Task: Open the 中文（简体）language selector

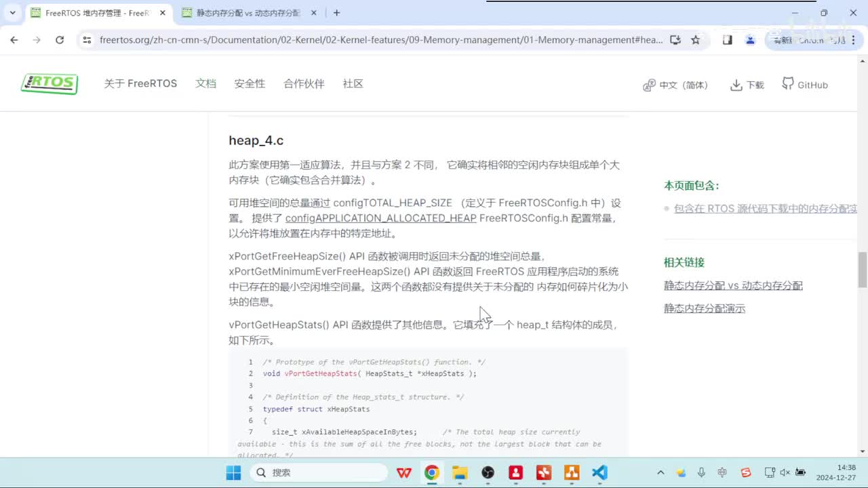Action: pos(675,85)
